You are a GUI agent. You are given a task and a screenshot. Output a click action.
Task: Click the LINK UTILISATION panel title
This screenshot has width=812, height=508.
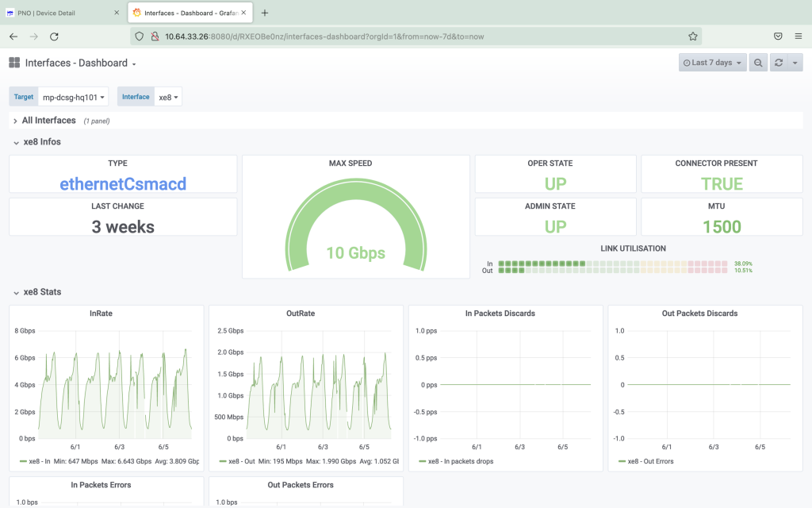coord(634,248)
